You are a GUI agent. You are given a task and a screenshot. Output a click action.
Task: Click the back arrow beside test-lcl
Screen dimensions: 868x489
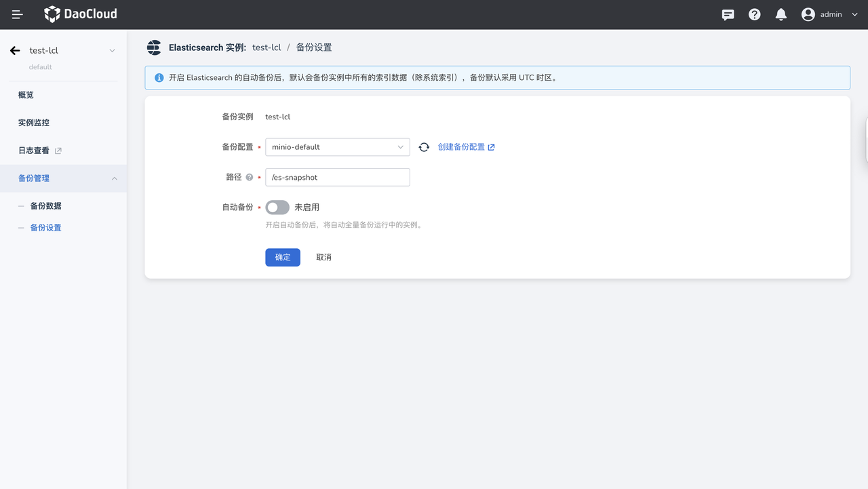click(x=15, y=51)
